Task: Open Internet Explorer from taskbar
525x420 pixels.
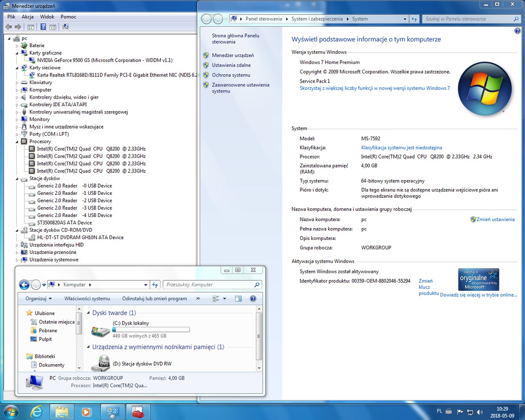Action: click(36, 412)
